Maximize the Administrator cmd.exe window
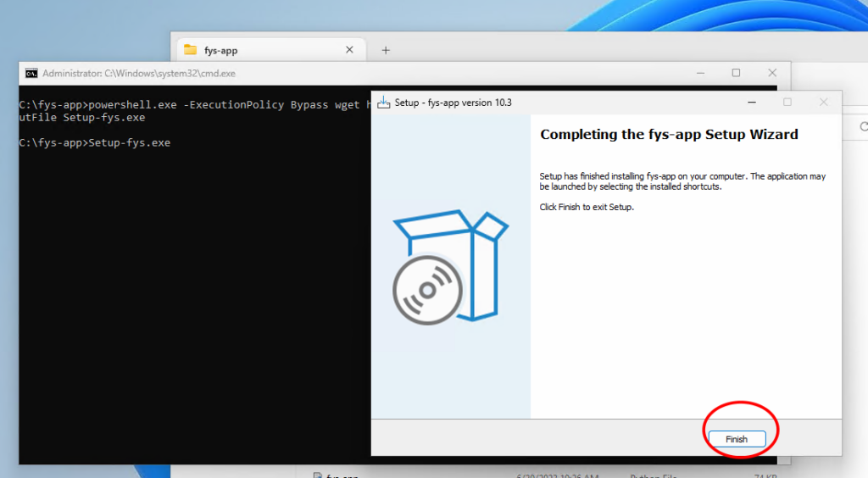Screen dimensions: 868x478 coord(735,74)
